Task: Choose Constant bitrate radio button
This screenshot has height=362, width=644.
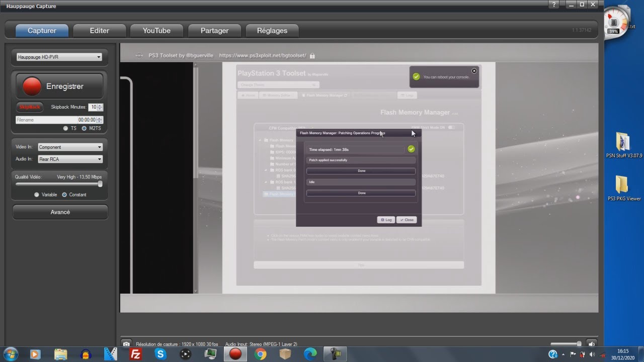Action: (x=64, y=195)
